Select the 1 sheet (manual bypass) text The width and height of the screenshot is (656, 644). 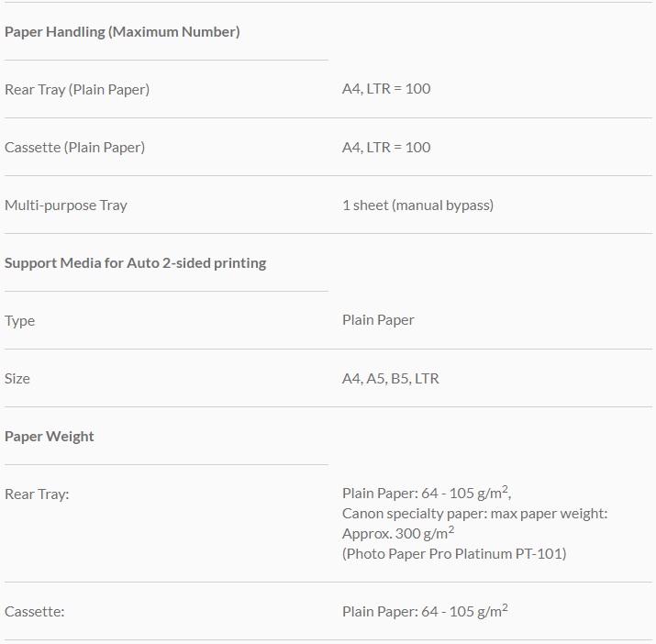417,205
